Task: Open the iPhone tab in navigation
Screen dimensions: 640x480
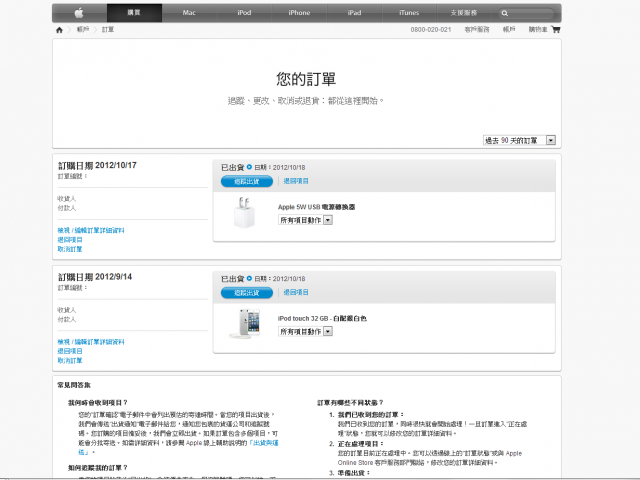Action: coord(299,13)
